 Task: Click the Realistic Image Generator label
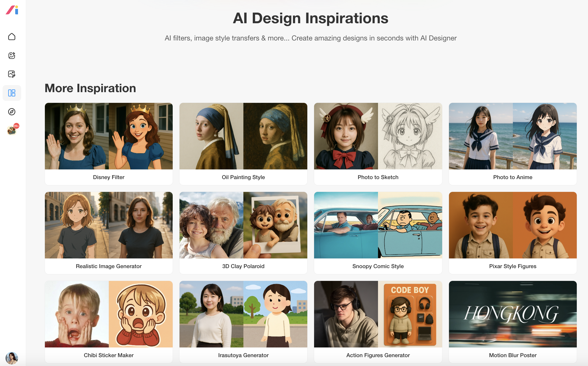tap(109, 266)
